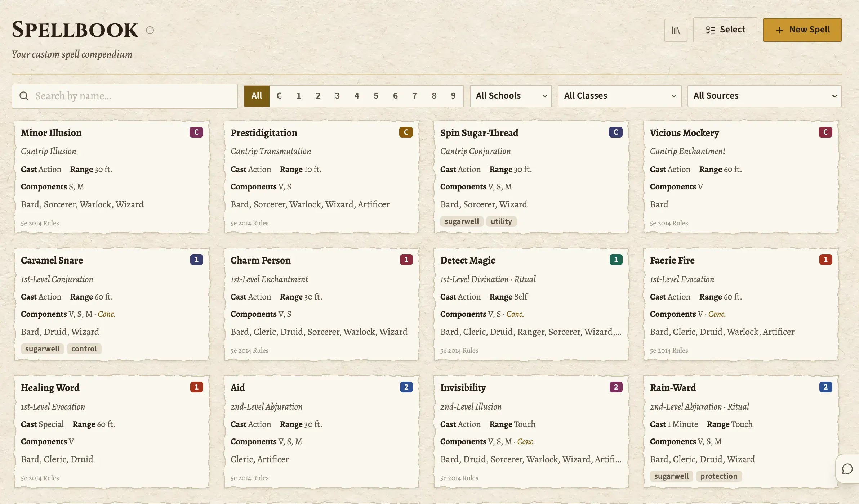
Task: Click the level 2 badge on Aid
Action: pyautogui.click(x=406, y=387)
